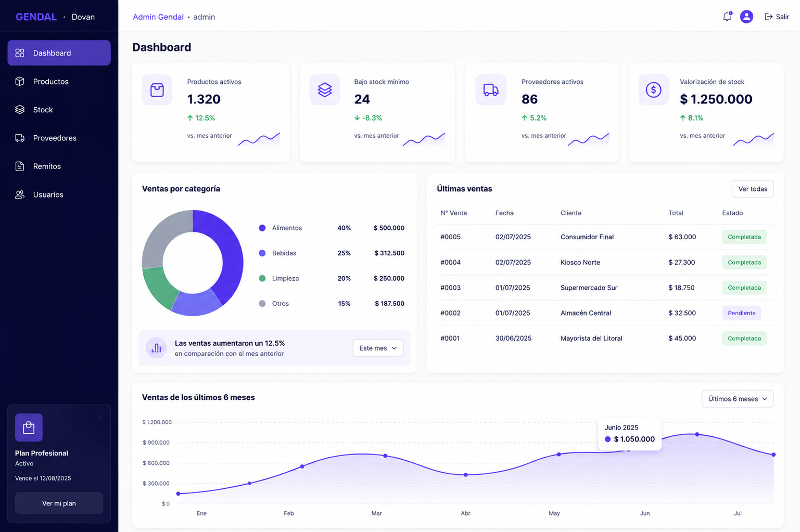Image resolution: width=800 pixels, height=532 pixels.
Task: Select the Jun data point on sales chart
Action: [629, 450]
